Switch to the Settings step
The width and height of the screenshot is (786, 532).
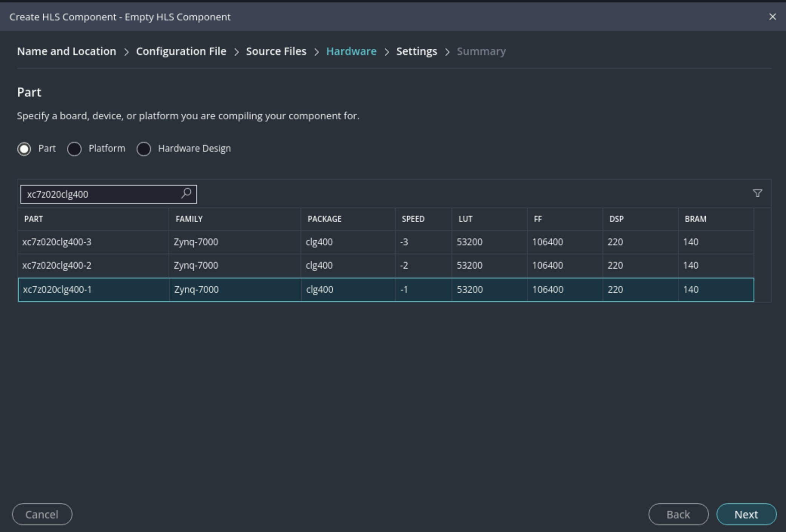(416, 51)
